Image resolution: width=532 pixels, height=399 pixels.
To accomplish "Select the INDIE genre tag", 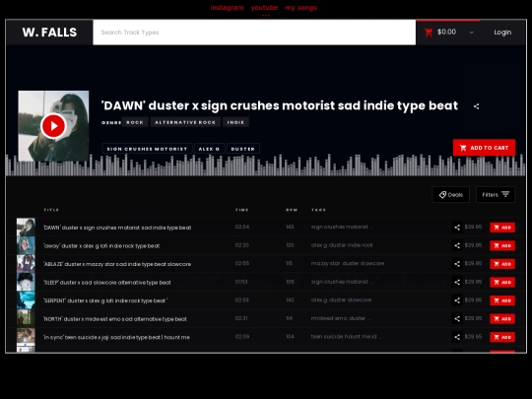I will coord(235,122).
